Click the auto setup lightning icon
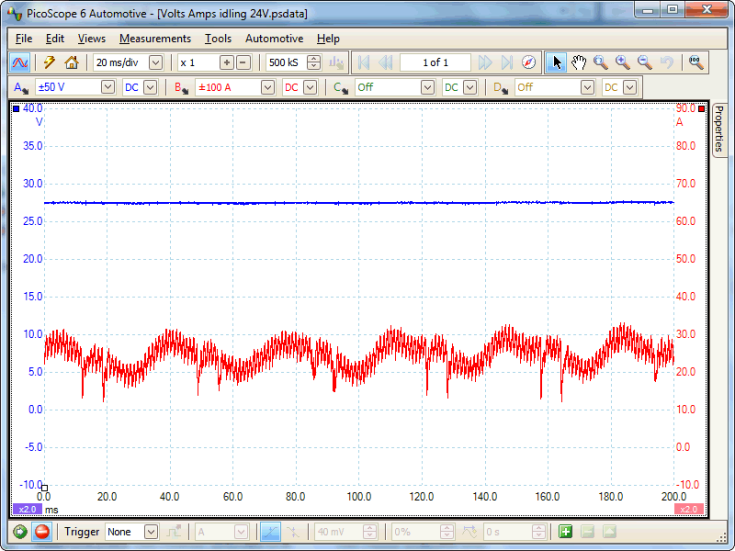Image resolution: width=735 pixels, height=551 pixels. tap(49, 62)
